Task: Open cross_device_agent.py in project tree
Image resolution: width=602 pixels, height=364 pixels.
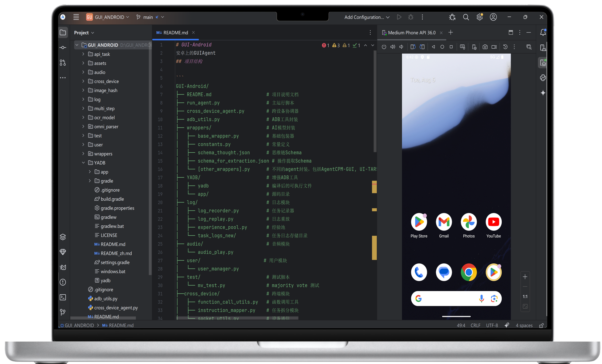Action: point(116,307)
